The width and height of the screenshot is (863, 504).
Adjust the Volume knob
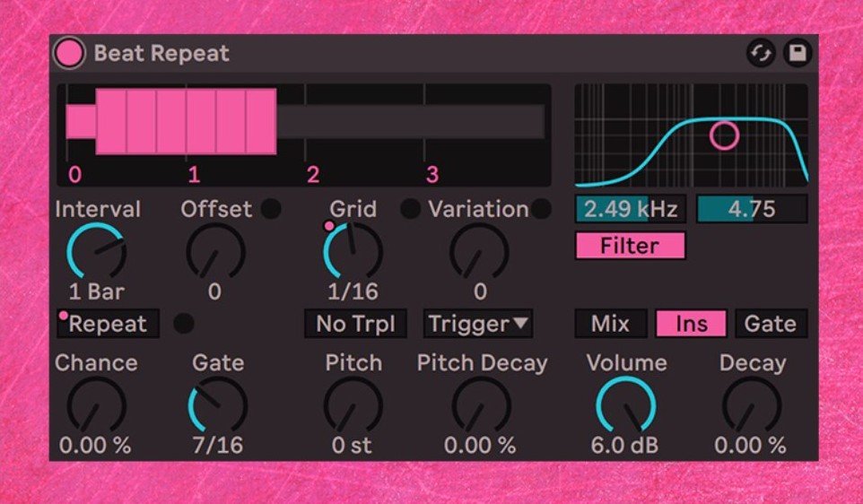click(x=626, y=405)
